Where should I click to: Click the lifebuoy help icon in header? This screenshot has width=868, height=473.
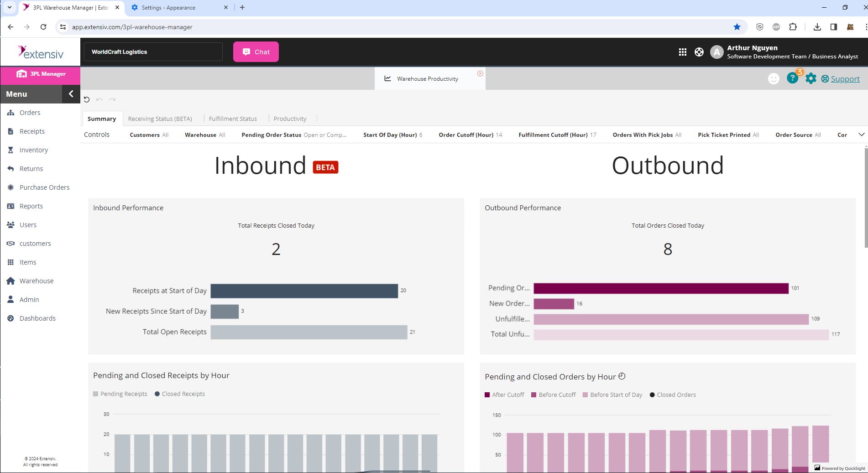coord(699,52)
